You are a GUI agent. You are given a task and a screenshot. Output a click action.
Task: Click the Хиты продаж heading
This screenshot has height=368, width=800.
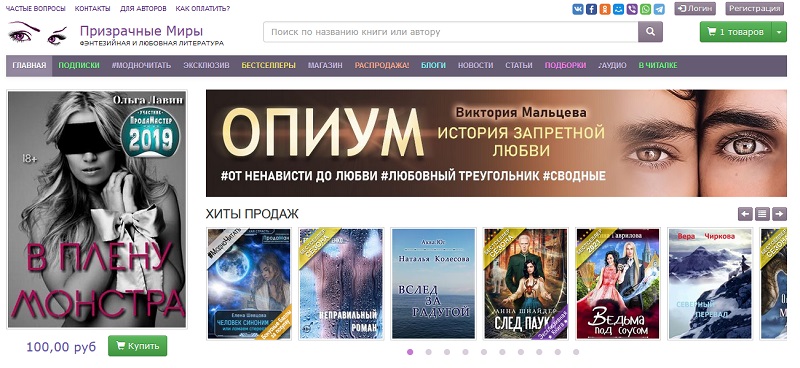[x=252, y=214]
